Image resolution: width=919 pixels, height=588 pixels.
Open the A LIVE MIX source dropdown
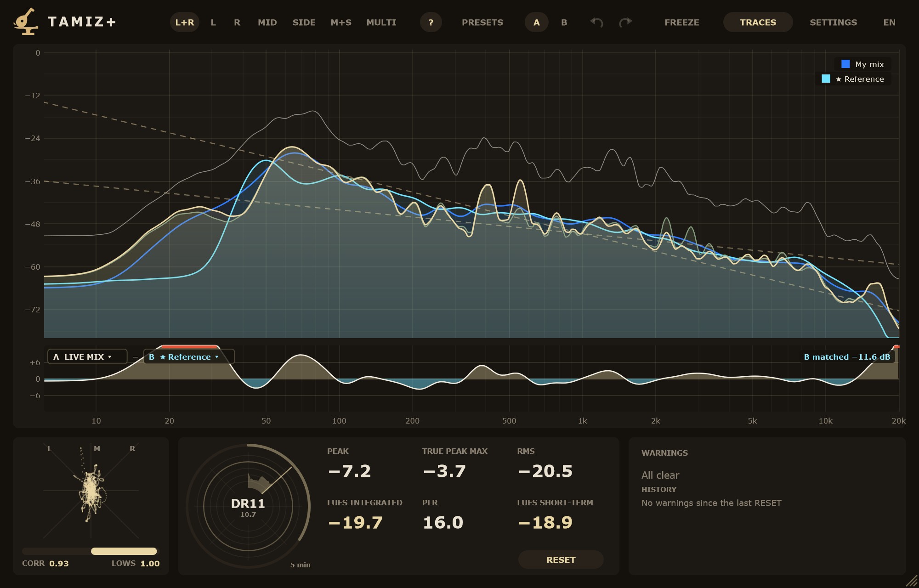(87, 356)
